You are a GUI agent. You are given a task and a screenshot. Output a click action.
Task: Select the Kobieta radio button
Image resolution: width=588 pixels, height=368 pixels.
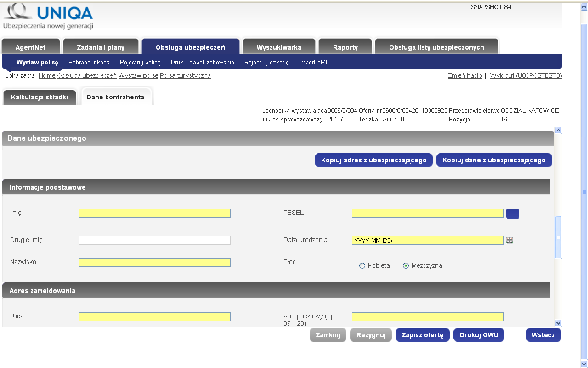362,265
